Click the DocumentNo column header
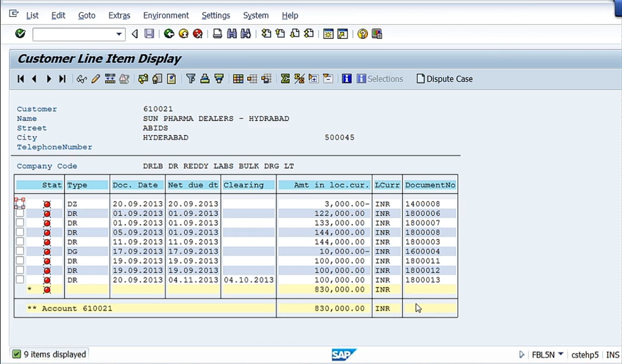Viewport: 622px width, 364px height. [430, 185]
